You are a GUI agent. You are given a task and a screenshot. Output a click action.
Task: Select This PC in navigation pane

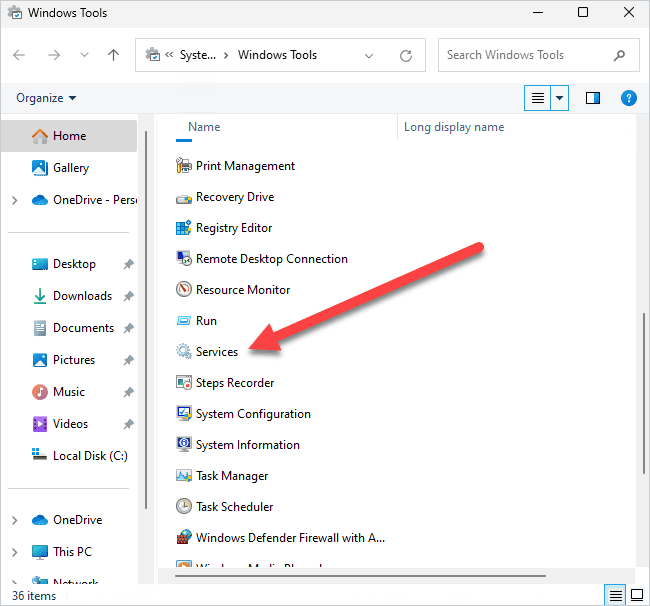pyautogui.click(x=72, y=552)
